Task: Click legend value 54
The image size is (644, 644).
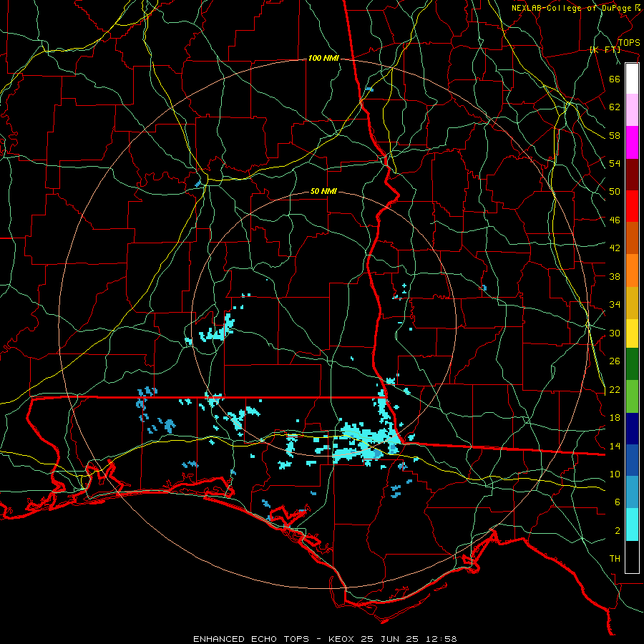Action: pos(615,163)
